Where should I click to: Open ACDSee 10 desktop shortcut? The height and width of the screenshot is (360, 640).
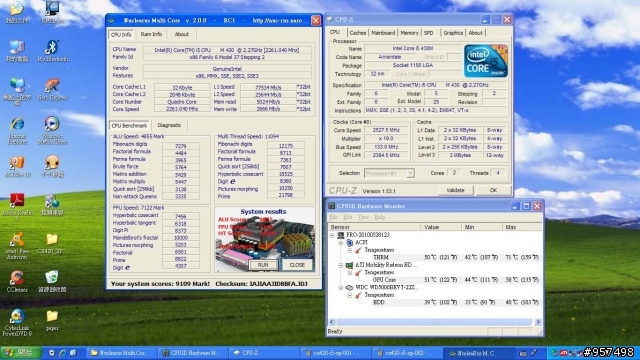point(17,166)
